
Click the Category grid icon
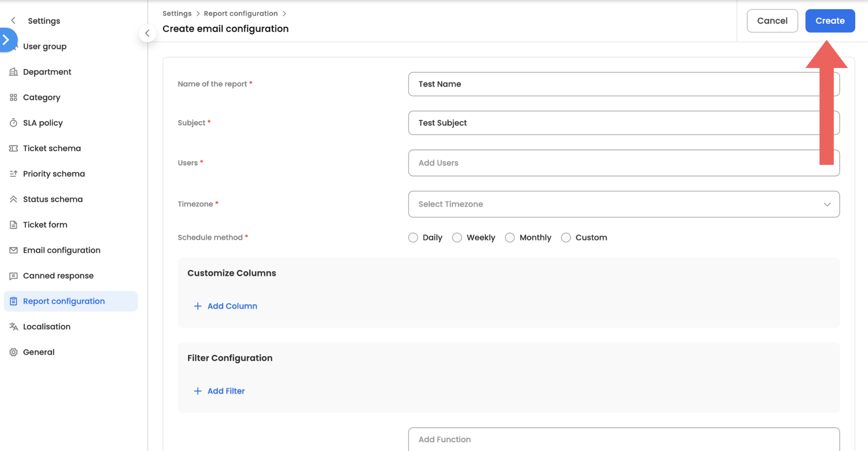coord(14,97)
